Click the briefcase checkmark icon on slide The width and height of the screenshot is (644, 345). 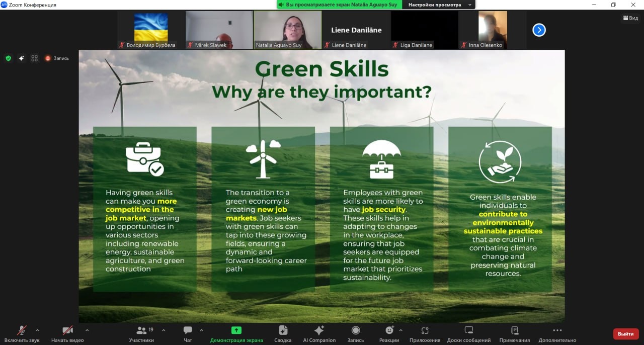pyautogui.click(x=144, y=159)
